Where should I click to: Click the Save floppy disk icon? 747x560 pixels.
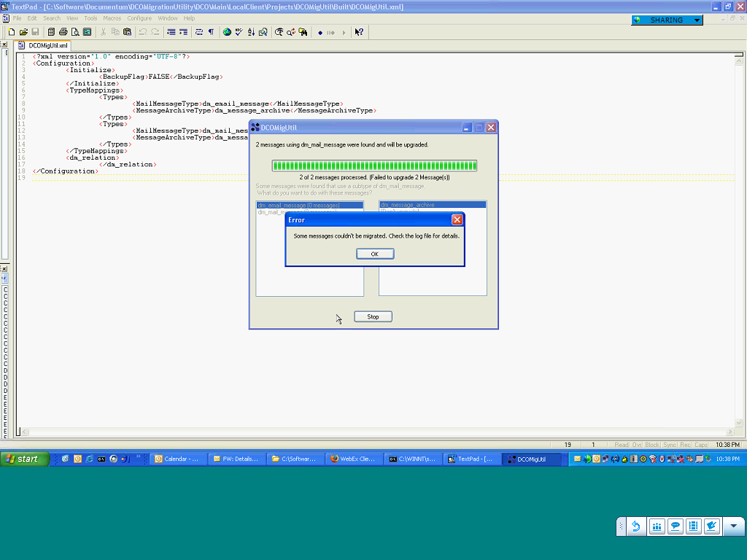tap(35, 32)
